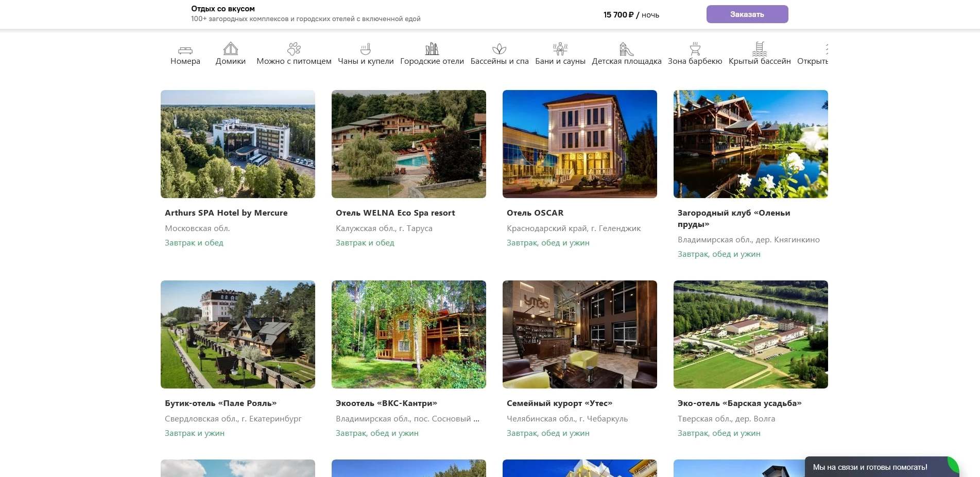The height and width of the screenshot is (477, 980).
Task: Open Отель WELNA Eco Spa resort title
Action: coord(396,213)
